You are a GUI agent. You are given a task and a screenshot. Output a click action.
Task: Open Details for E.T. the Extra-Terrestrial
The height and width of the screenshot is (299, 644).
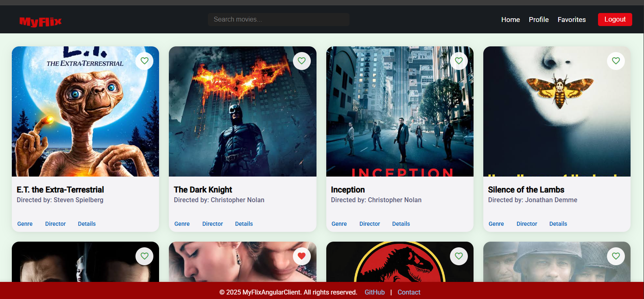(87, 224)
